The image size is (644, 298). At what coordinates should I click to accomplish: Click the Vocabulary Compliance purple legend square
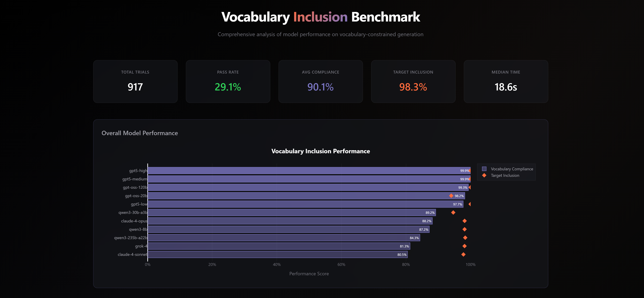(x=484, y=169)
